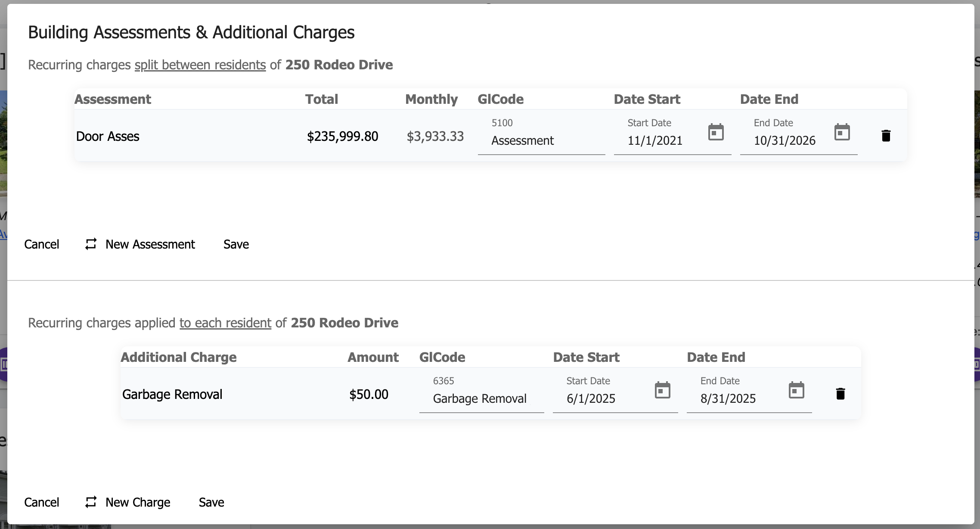Cancel the assessments section
This screenshot has height=529, width=980.
pos(42,244)
